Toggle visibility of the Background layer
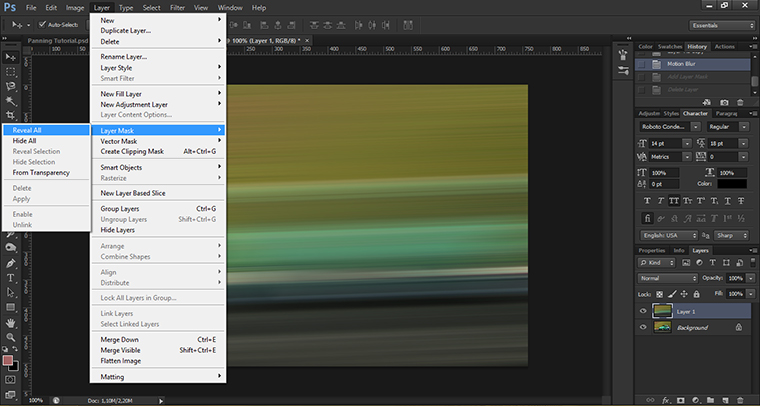This screenshot has width=760, height=406. [x=643, y=327]
